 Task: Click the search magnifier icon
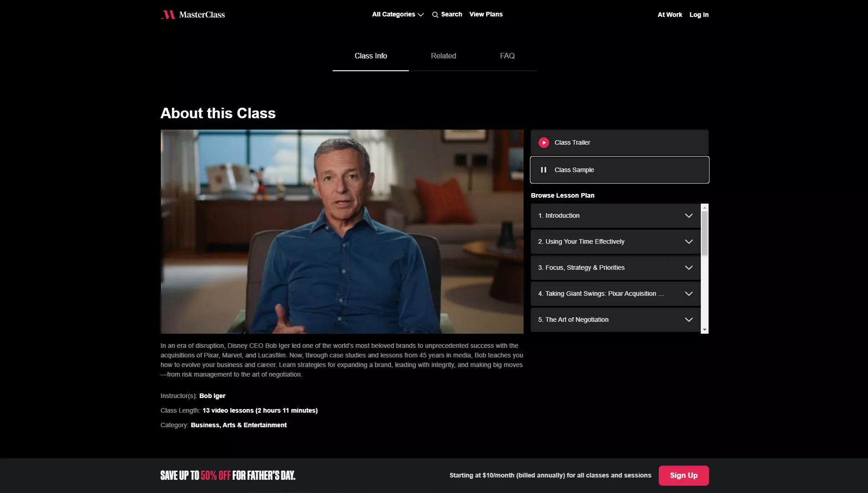(x=435, y=15)
